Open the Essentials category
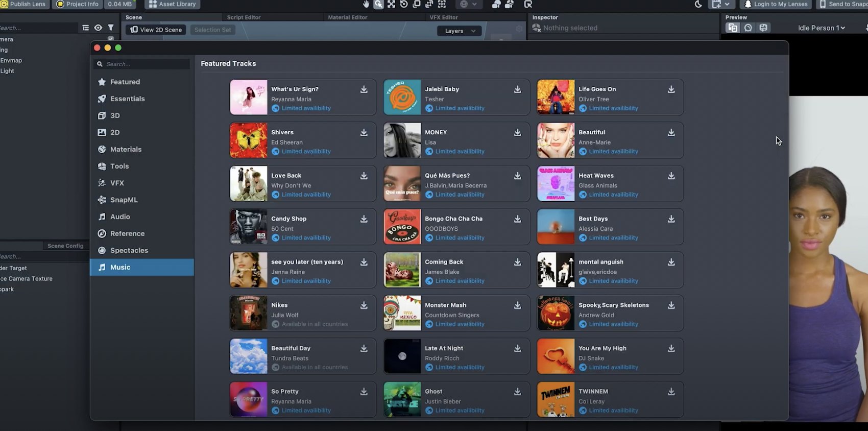 (x=142, y=99)
